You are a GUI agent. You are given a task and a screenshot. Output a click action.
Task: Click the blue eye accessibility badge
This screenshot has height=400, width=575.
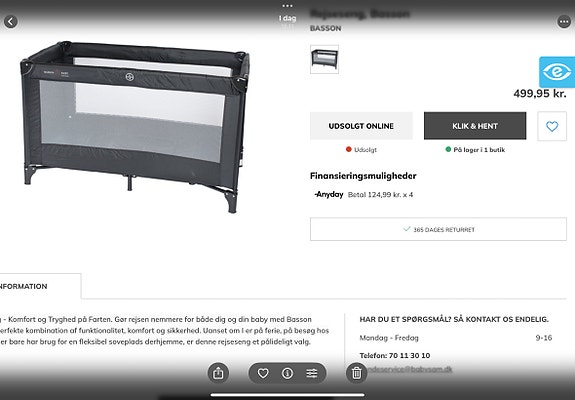pos(557,72)
